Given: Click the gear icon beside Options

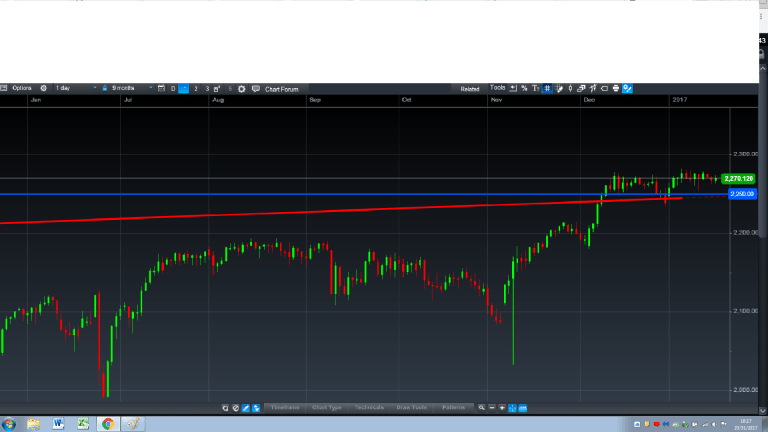Looking at the screenshot, I should tap(44, 88).
